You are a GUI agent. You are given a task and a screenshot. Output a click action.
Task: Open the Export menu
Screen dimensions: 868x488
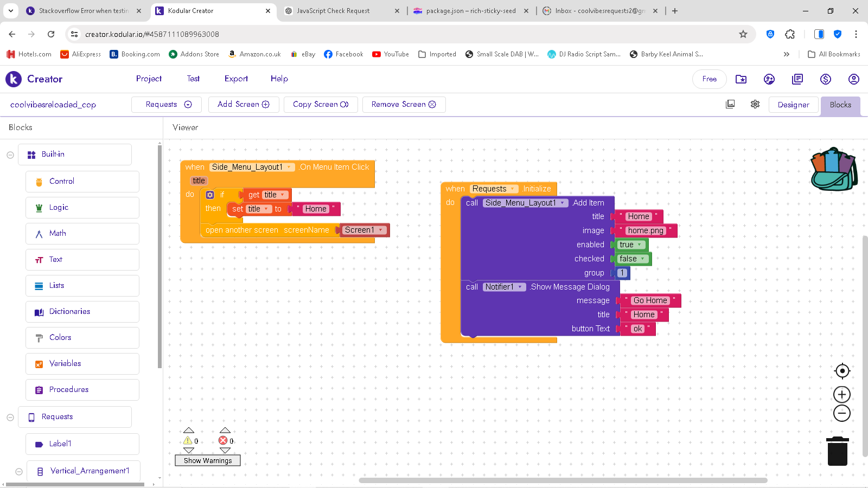coord(236,79)
